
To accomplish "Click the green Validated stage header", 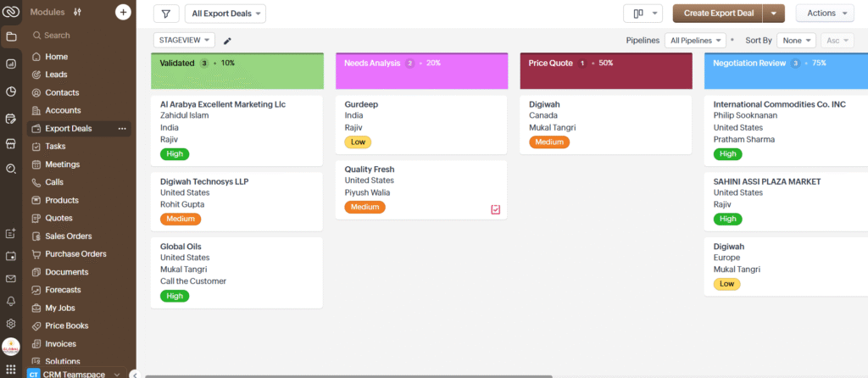I will [x=236, y=71].
